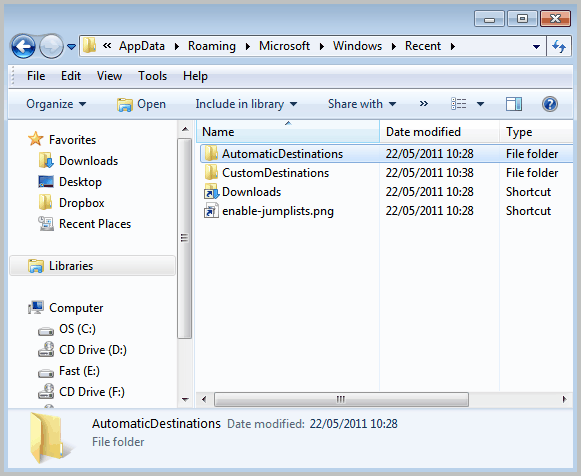The image size is (581, 476).
Task: Toggle the preview pane
Action: (514, 104)
